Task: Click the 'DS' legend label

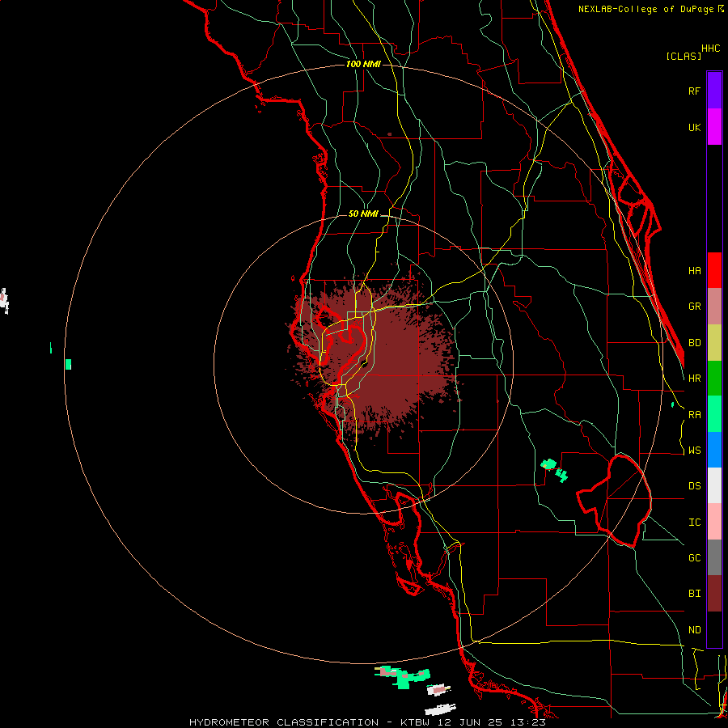Action: (x=695, y=486)
